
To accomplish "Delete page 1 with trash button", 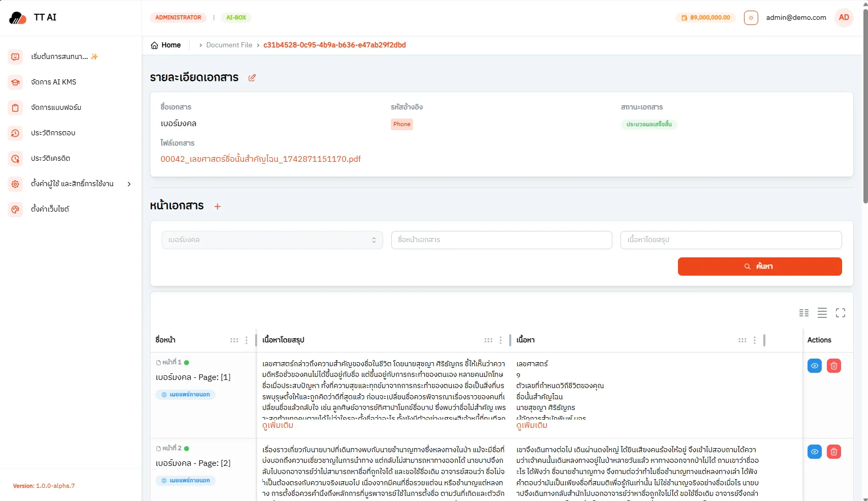I will click(x=834, y=366).
